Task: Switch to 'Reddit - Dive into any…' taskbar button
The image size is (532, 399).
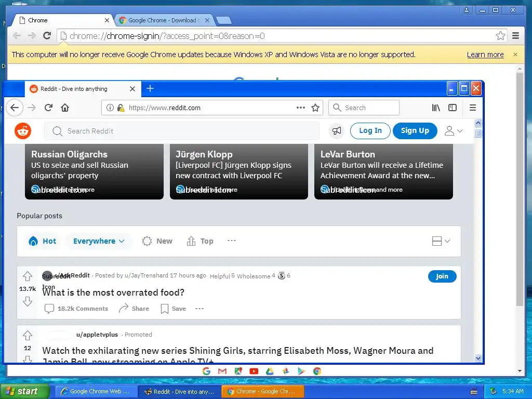Action: click(x=180, y=392)
